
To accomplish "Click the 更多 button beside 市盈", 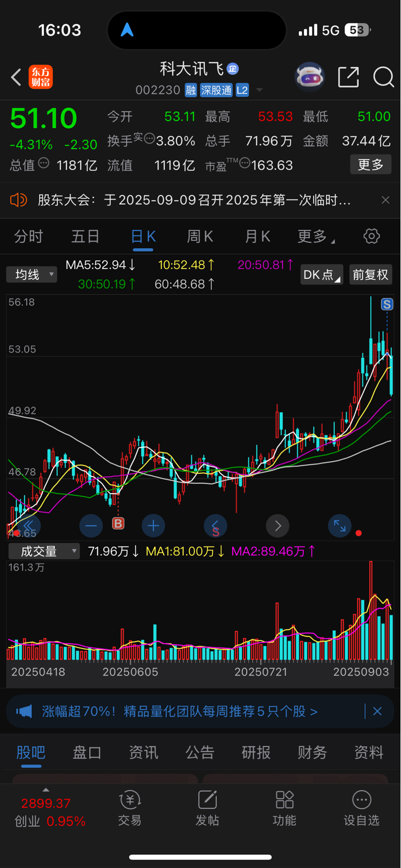I will click(x=371, y=165).
